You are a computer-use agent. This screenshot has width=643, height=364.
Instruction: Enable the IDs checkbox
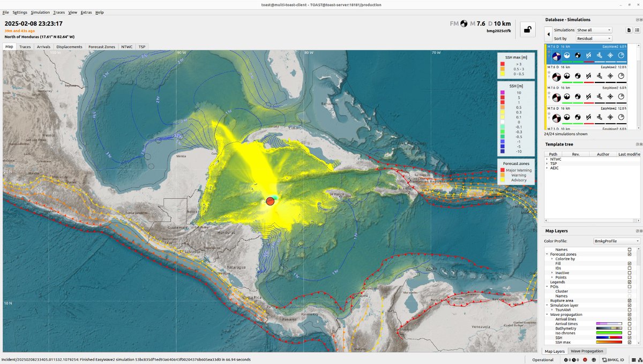click(630, 268)
